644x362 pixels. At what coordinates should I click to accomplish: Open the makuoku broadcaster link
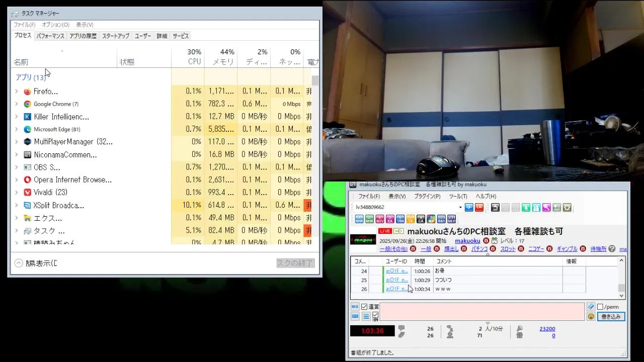[467, 241]
